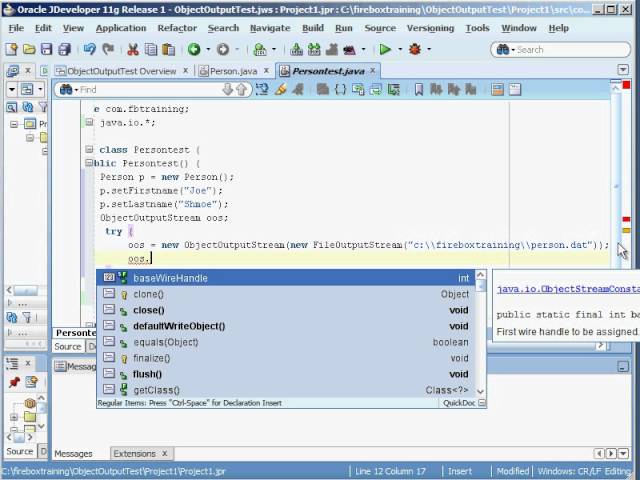Click the filter funnel icon in navigator
Screen dimensions: 640x480
click(42, 107)
